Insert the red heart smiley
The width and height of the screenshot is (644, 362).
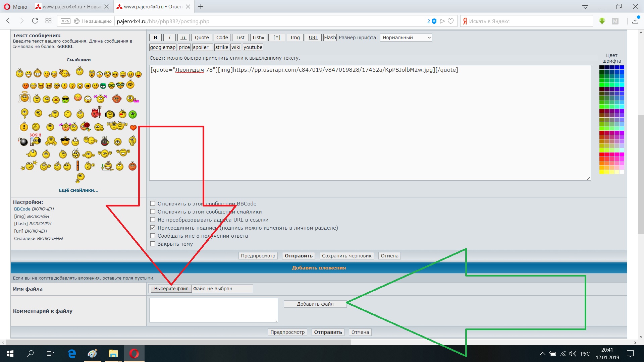click(133, 128)
